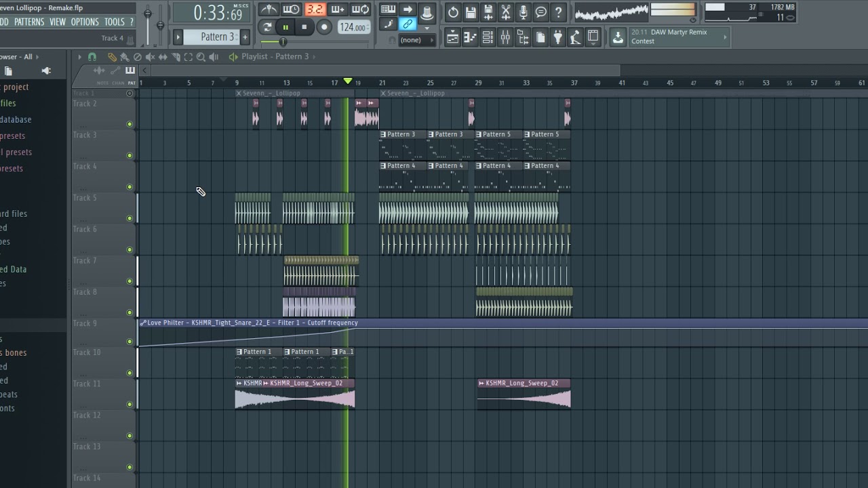
Task: Add a new pattern with plus button
Action: pos(245,37)
